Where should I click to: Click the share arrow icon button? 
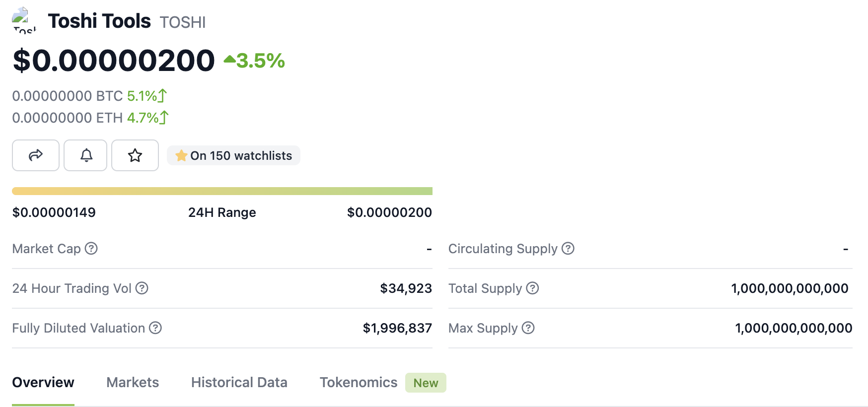pyautogui.click(x=36, y=155)
